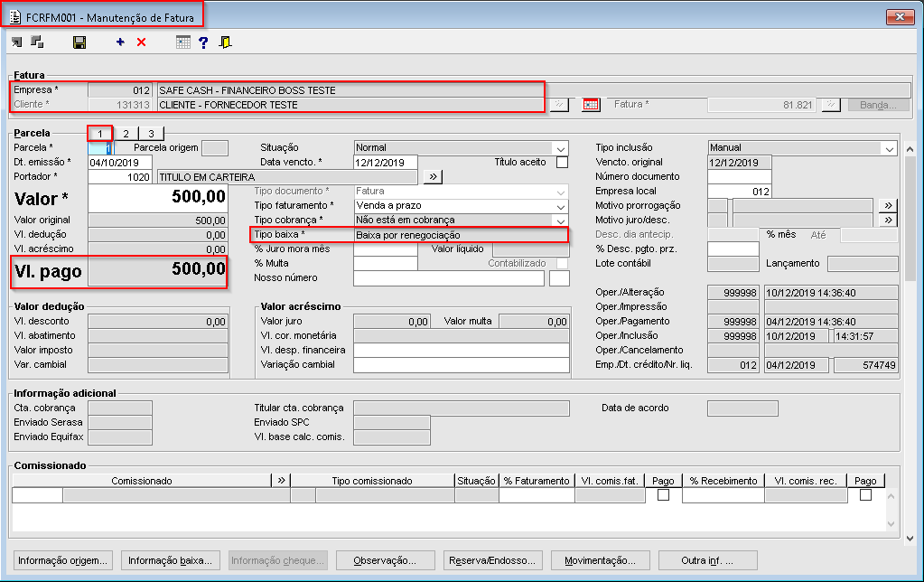Click the main form scrollbar down arrow
The image size is (924, 582).
[x=910, y=538]
